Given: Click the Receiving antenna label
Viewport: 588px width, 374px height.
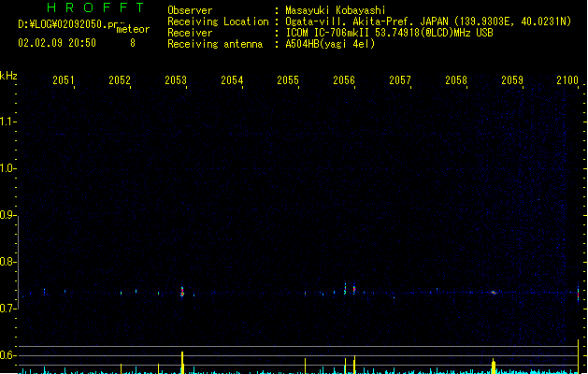Looking at the screenshot, I should click(215, 44).
